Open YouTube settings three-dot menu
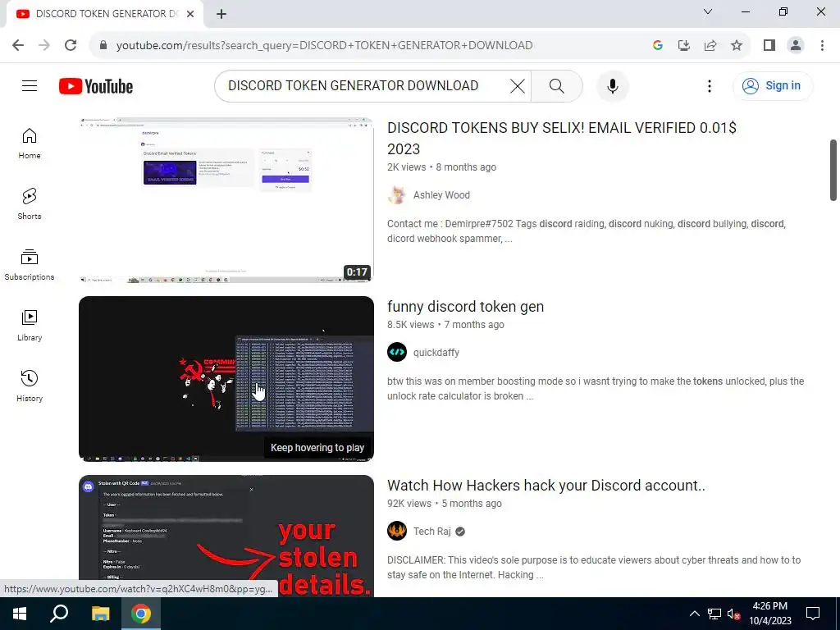The width and height of the screenshot is (840, 630). pyautogui.click(x=710, y=85)
